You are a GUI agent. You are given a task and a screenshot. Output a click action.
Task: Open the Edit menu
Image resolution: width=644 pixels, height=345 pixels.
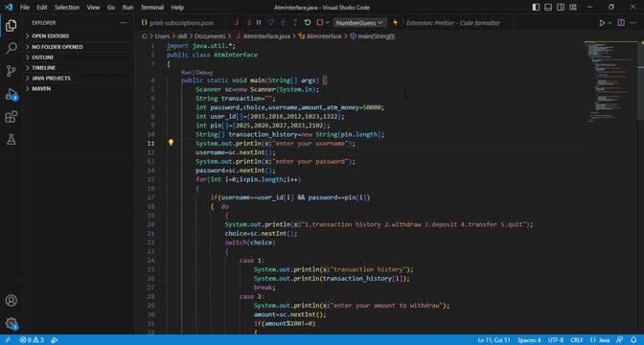pyautogui.click(x=42, y=8)
